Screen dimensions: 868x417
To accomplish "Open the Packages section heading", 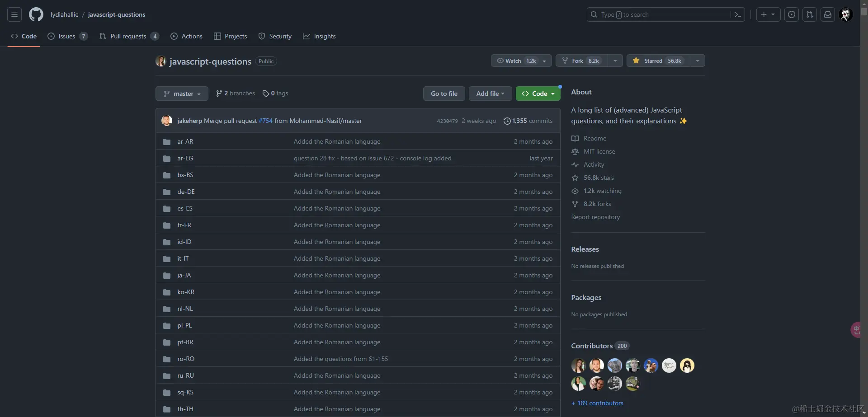I will pos(586,298).
